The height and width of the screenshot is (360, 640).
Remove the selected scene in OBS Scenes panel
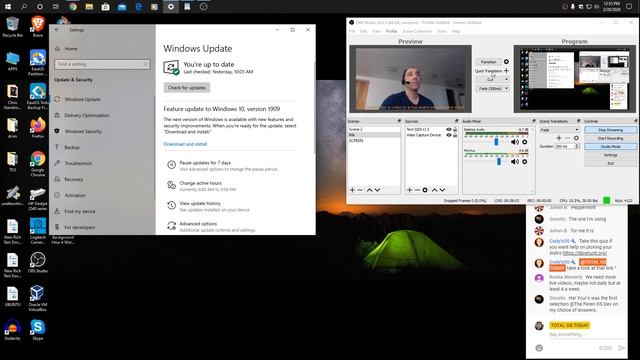tap(360, 190)
